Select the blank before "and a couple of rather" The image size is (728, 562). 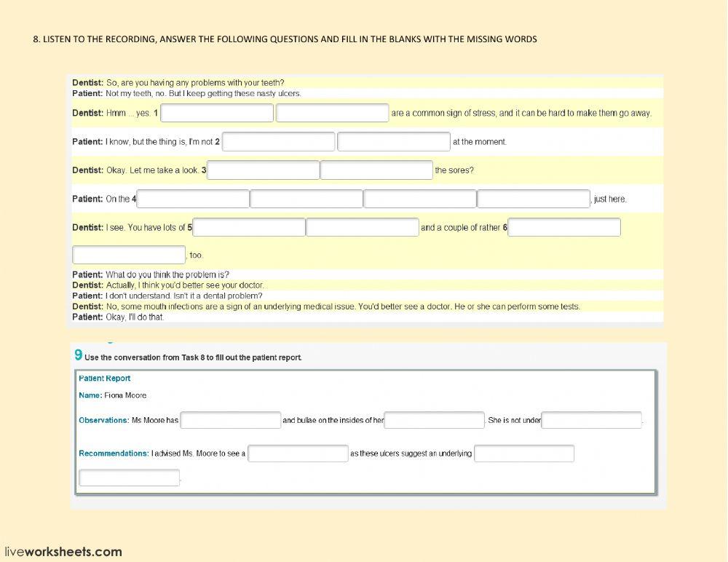(363, 227)
